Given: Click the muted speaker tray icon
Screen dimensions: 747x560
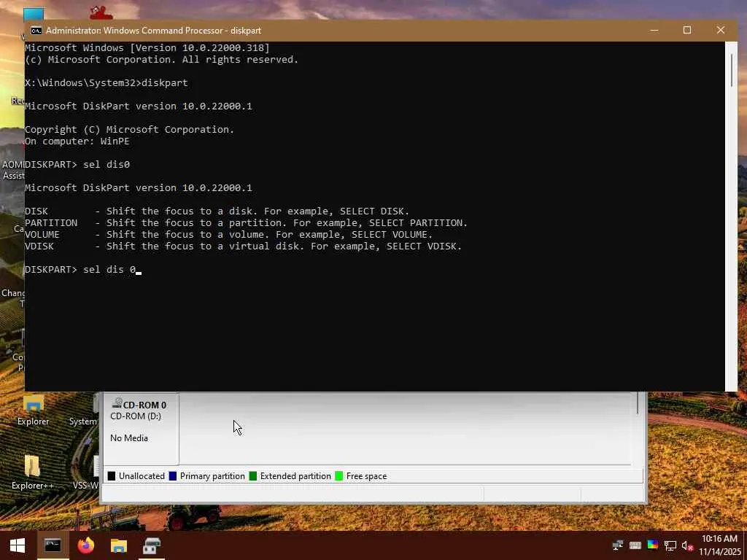Looking at the screenshot, I should coord(687,545).
